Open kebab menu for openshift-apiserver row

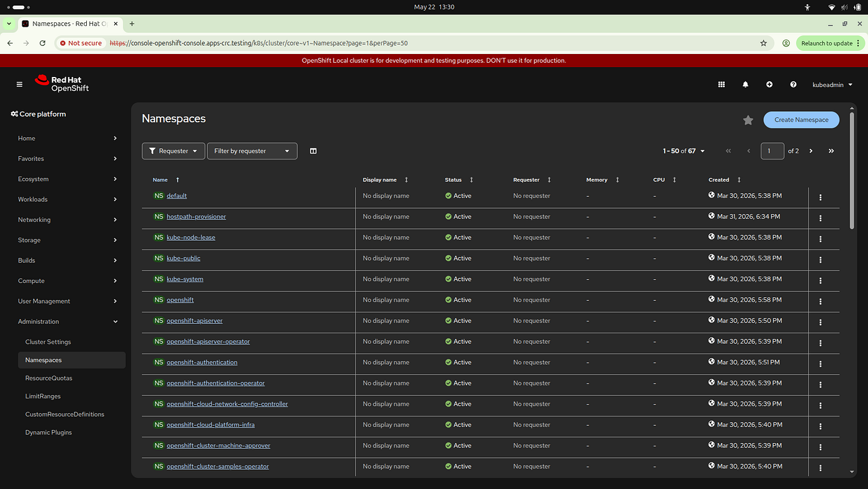tap(820, 322)
